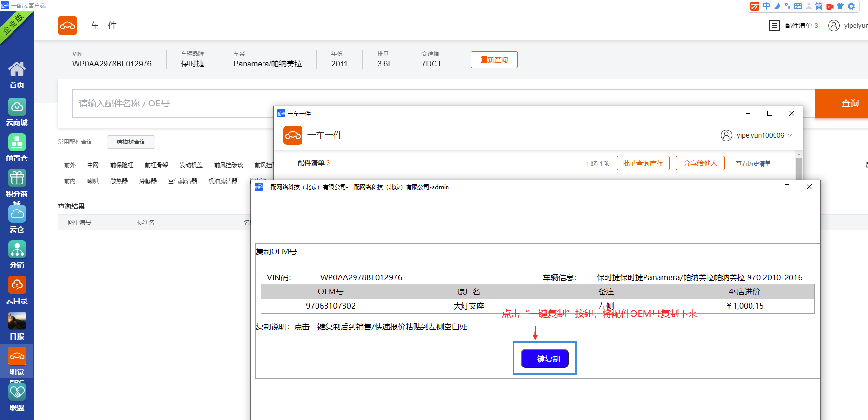This screenshot has height=420, width=868.
Task: Open the IME skin shirt icon
Action: 841,6
